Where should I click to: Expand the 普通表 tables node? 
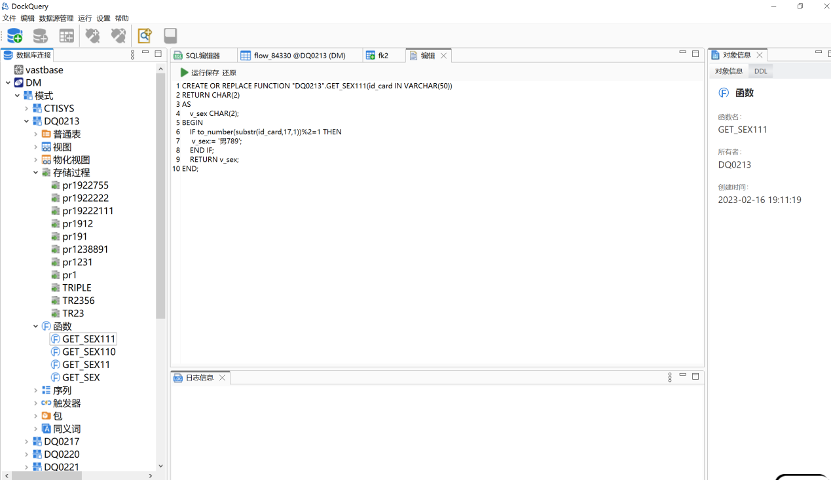tap(36, 134)
